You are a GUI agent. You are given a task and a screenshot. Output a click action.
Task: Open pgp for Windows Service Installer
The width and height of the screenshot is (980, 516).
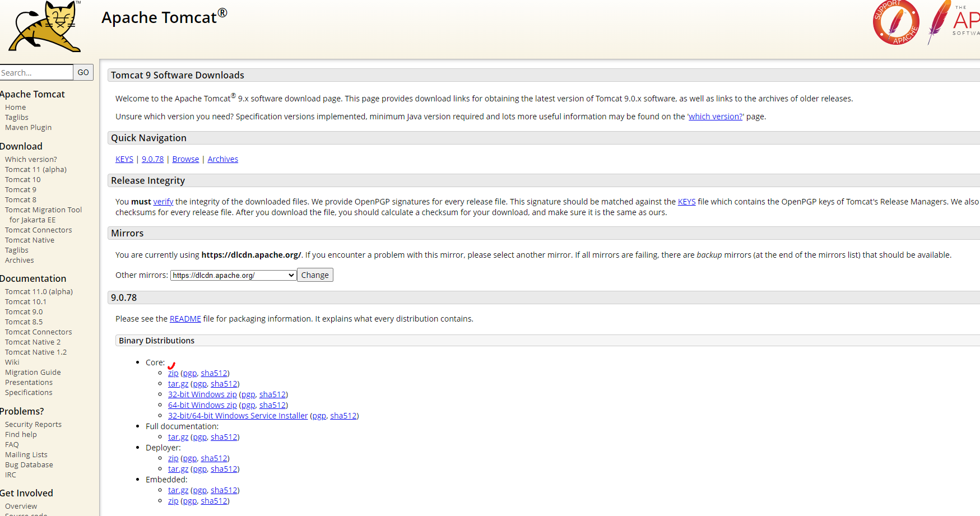pos(319,416)
